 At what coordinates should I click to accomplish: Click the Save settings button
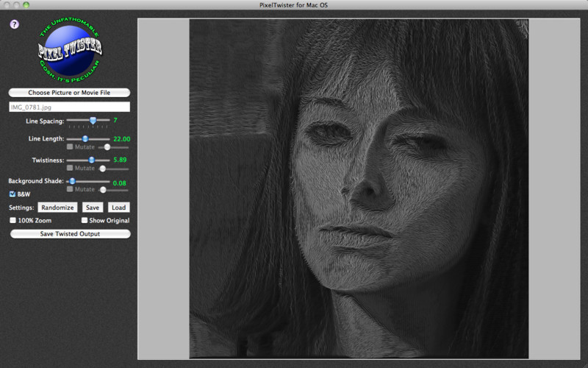(x=93, y=208)
